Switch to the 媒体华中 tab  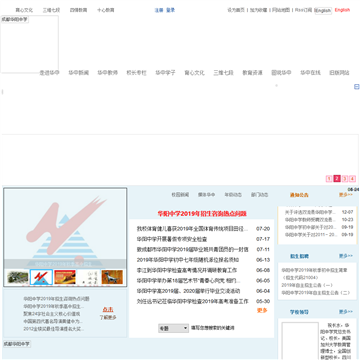click(207, 195)
